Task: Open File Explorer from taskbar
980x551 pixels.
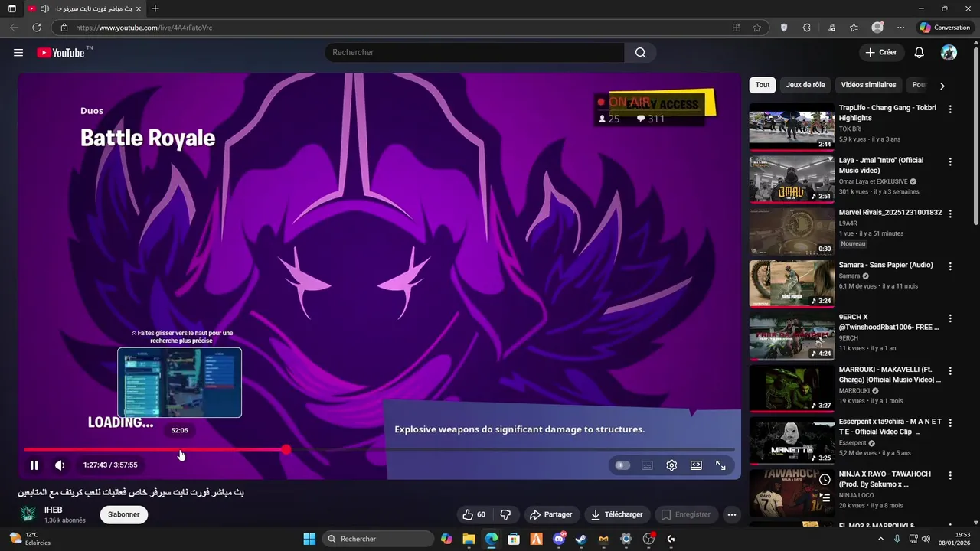Action: coord(469,539)
